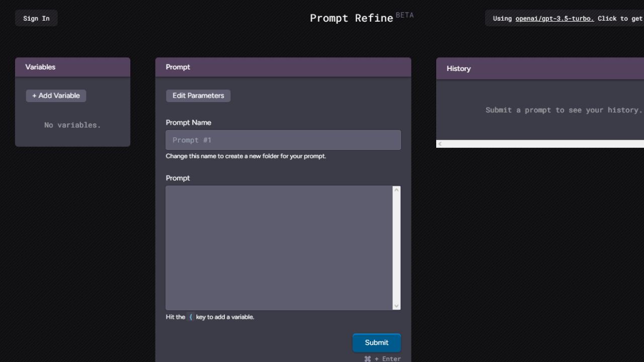Submit the prompt
644x362 pixels.
click(376, 342)
